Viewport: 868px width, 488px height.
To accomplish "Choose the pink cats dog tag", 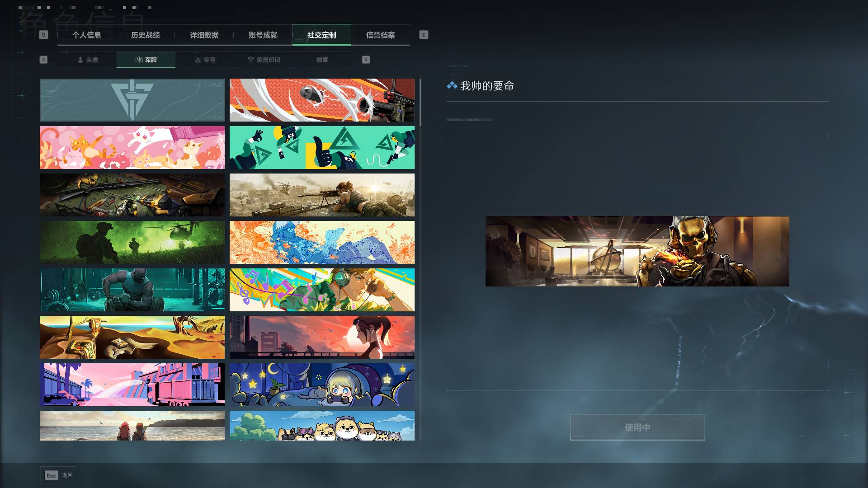I will pos(132,148).
